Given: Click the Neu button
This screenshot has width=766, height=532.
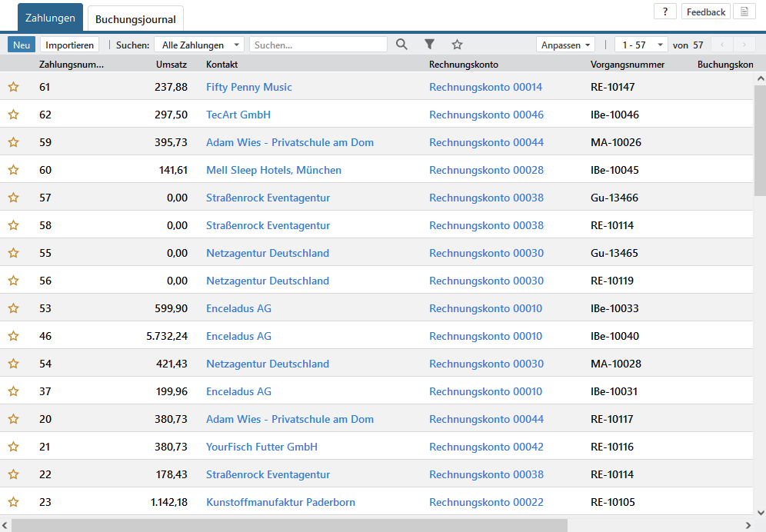Looking at the screenshot, I should 22,45.
